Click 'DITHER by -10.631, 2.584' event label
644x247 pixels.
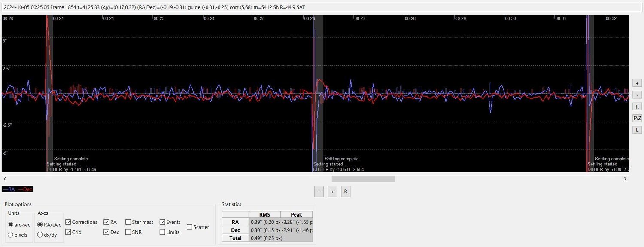point(339,169)
